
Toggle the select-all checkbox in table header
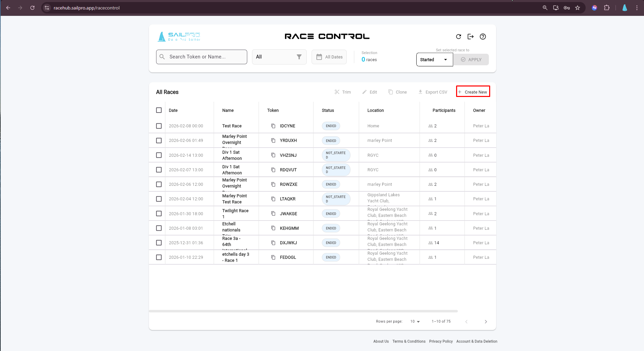159,110
